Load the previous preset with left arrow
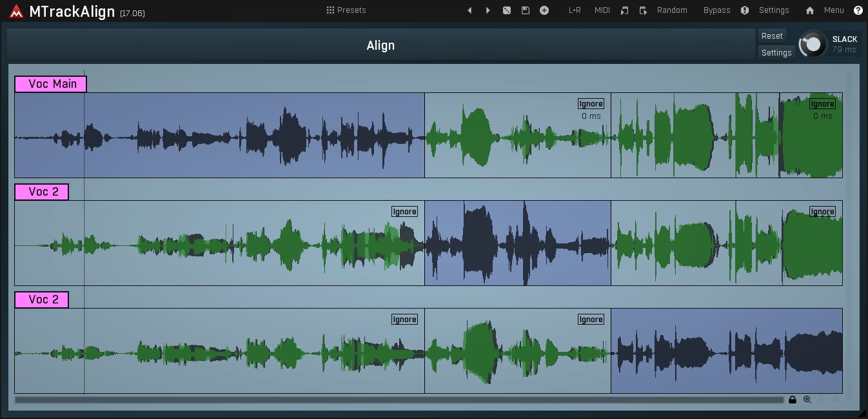 (x=469, y=10)
